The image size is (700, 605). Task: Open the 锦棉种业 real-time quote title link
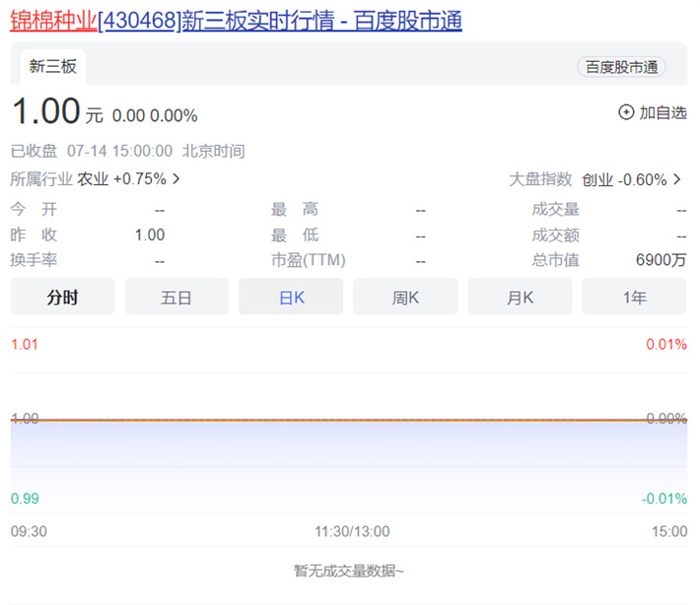point(236,20)
